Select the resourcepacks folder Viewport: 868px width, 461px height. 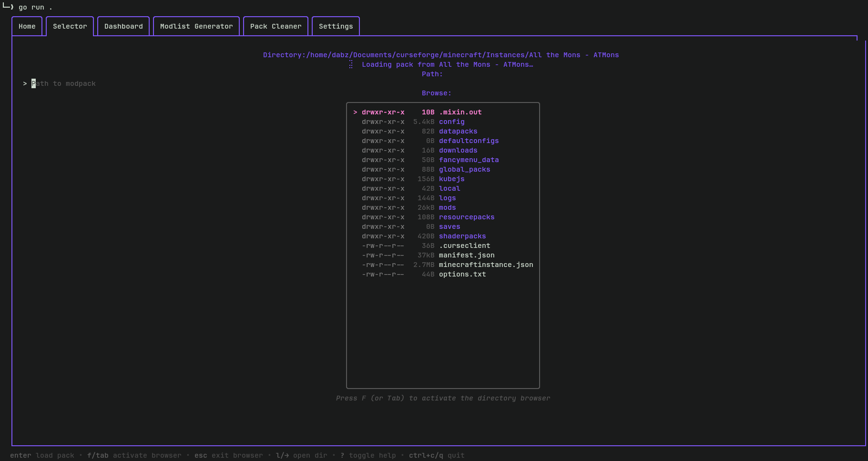coord(443,217)
